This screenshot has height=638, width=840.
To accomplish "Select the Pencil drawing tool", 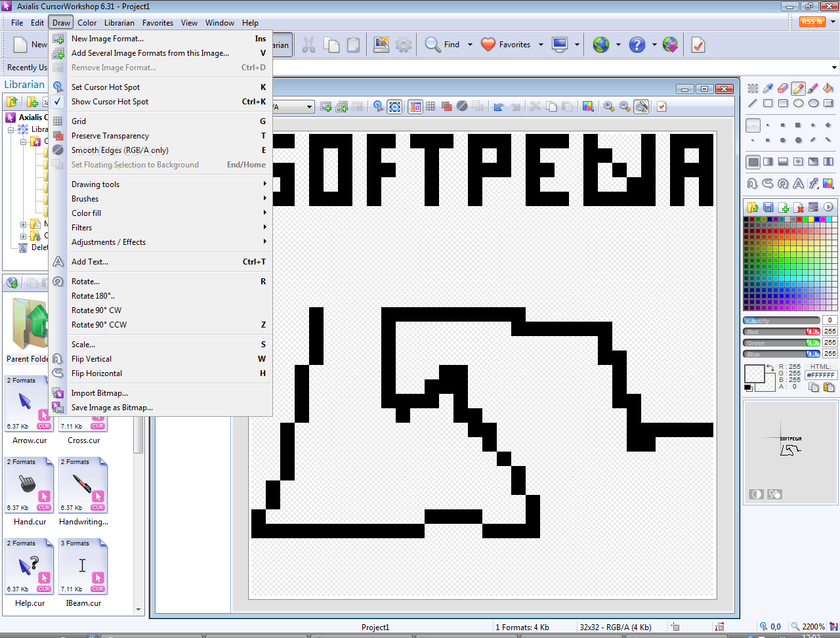I will pos(798,89).
